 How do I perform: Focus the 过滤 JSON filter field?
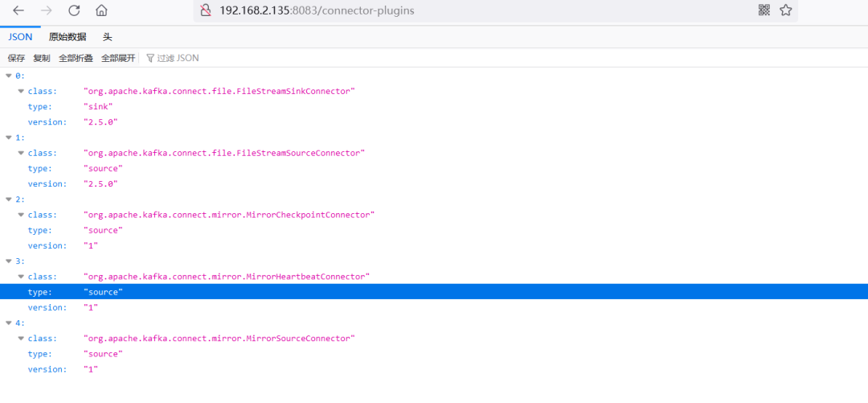click(178, 58)
